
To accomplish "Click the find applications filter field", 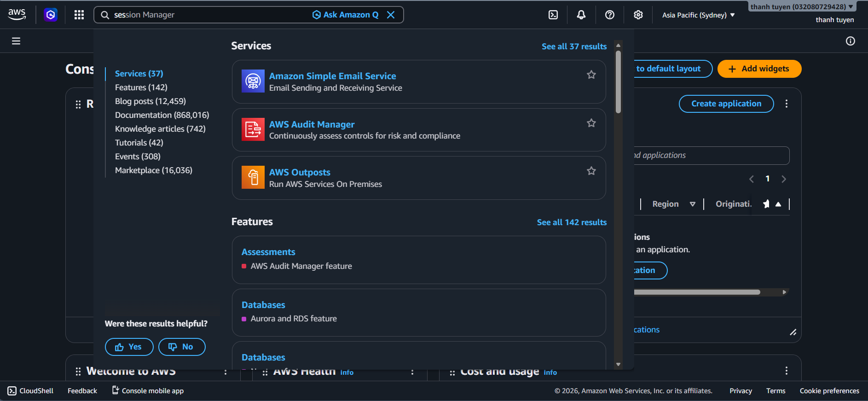I will (x=712, y=156).
